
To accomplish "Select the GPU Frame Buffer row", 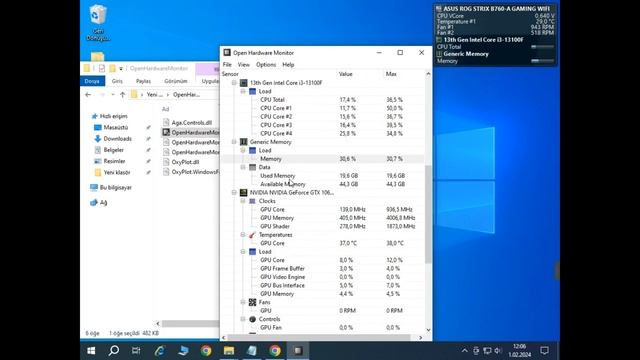I will pos(322,269).
